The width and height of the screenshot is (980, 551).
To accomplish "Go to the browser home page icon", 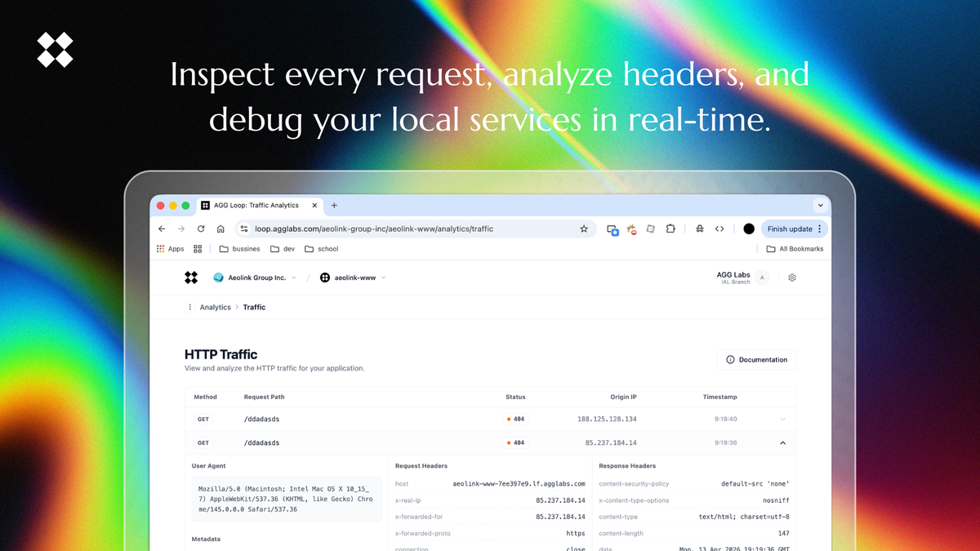I will pos(220,229).
